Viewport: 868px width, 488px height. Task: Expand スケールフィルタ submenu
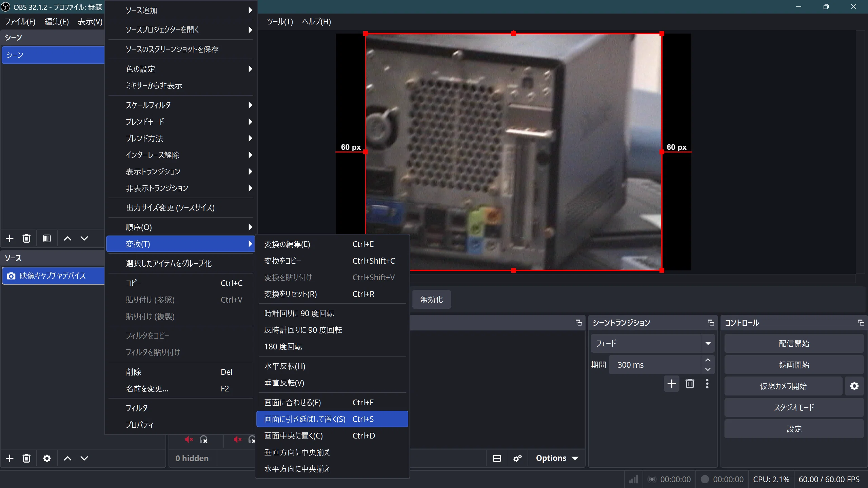click(x=181, y=105)
